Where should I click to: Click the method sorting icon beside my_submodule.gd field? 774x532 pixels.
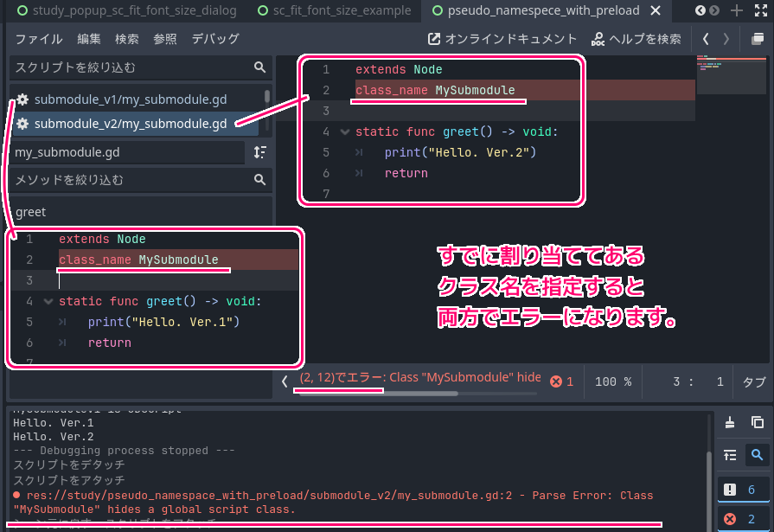click(x=259, y=151)
